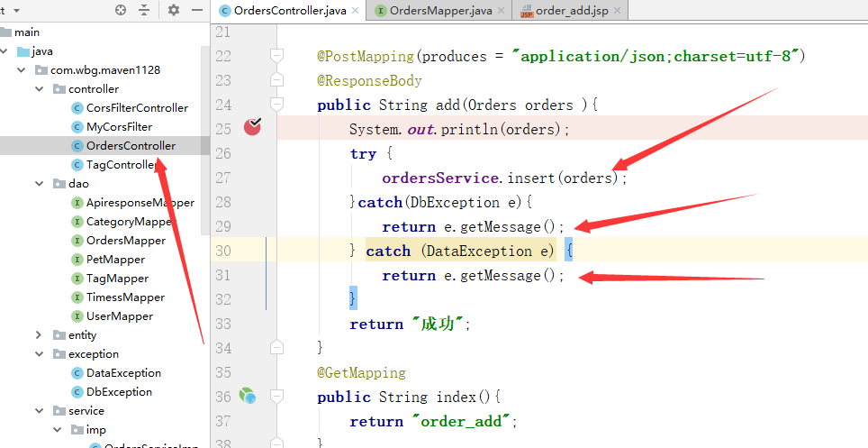Close the OrdersMapper.java tab
868x448 pixels.
click(x=501, y=11)
